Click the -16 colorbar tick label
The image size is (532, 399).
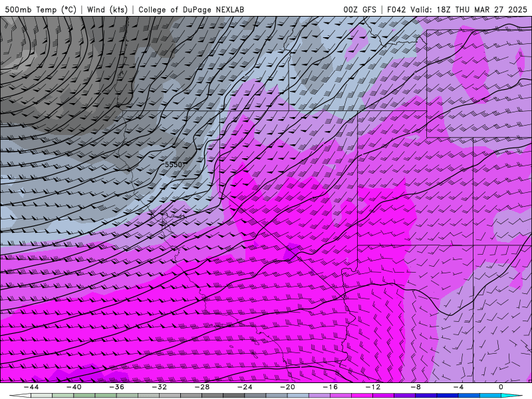330,387
